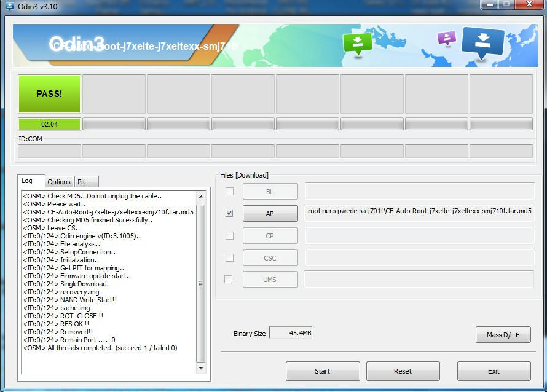547x392 pixels.
Task: Click the Start button
Action: pos(323,371)
